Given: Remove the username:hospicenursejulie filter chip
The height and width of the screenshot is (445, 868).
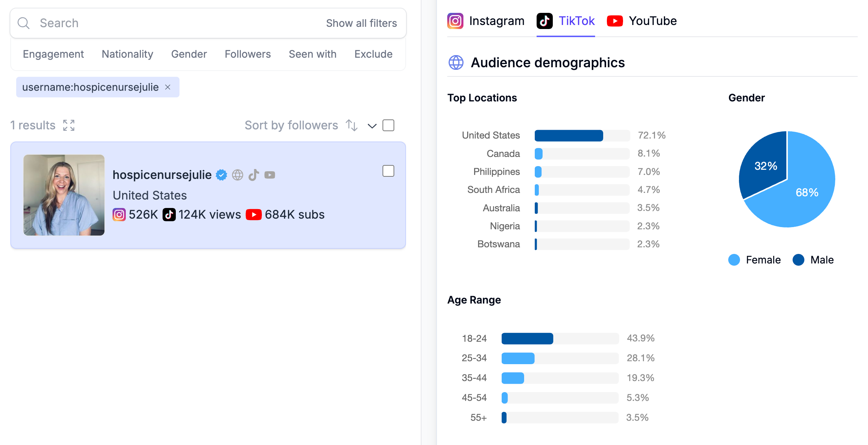Looking at the screenshot, I should (x=168, y=87).
